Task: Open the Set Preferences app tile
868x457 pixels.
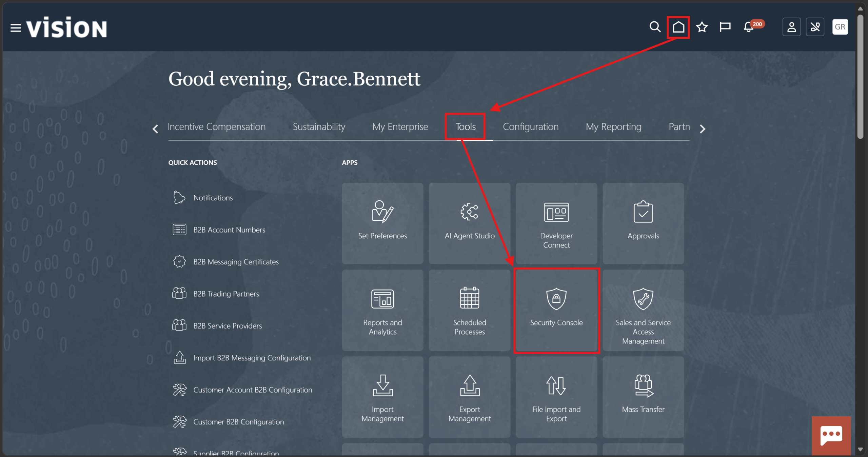Action: pos(382,223)
